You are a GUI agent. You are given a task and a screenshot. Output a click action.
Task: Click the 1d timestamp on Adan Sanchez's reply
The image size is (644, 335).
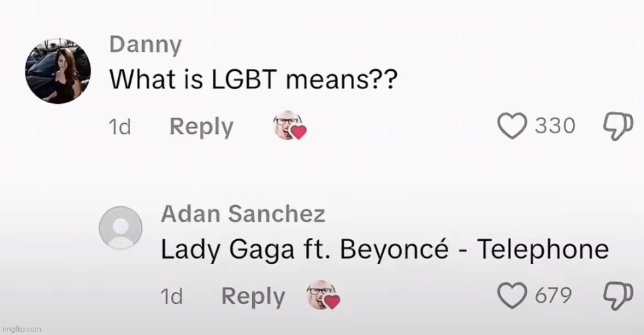click(172, 297)
